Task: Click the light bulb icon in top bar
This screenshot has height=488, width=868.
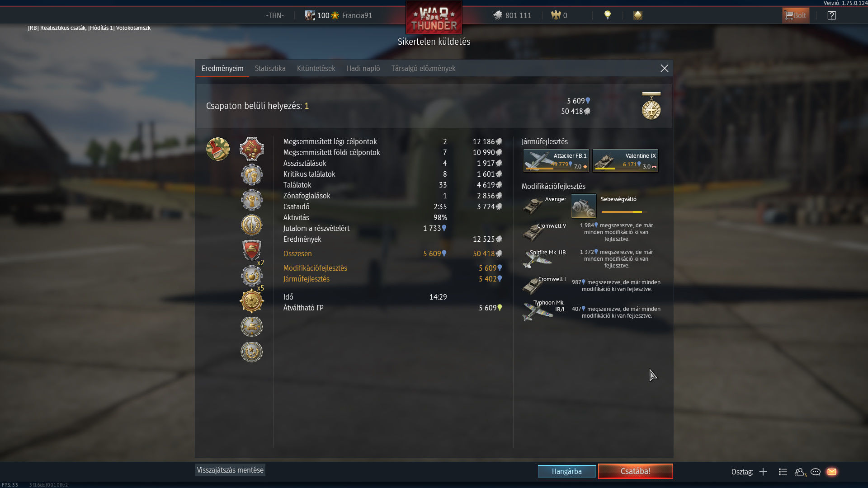Action: (608, 15)
